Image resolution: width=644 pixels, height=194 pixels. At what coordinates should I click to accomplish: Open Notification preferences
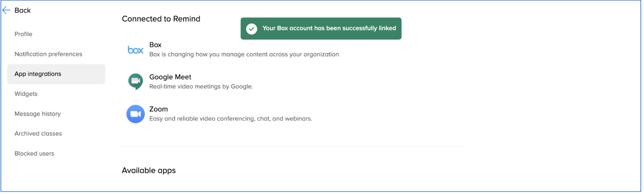pyautogui.click(x=49, y=54)
